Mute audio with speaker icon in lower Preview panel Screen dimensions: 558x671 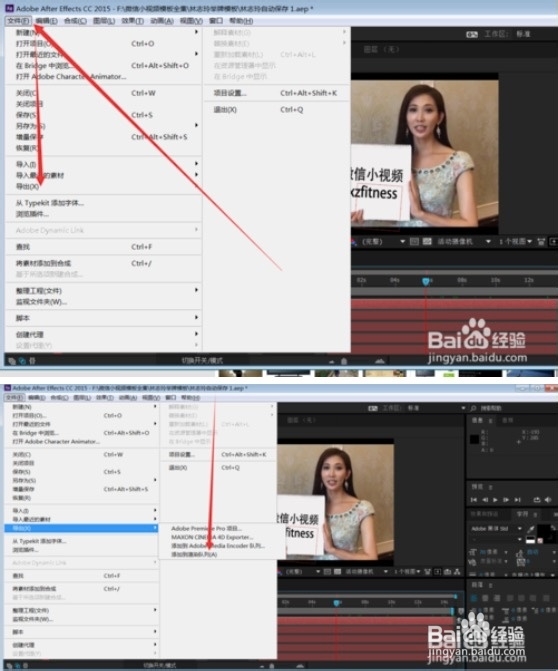click(x=548, y=500)
